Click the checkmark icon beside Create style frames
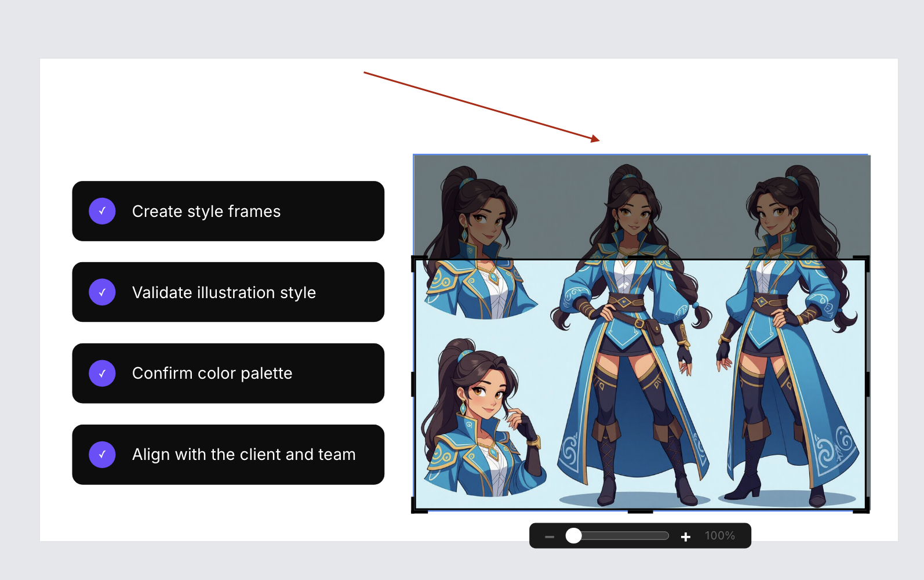924x580 pixels. pyautogui.click(x=102, y=211)
